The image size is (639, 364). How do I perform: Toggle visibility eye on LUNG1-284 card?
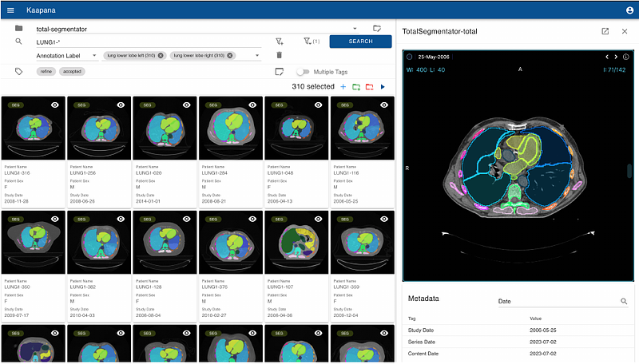(x=252, y=105)
